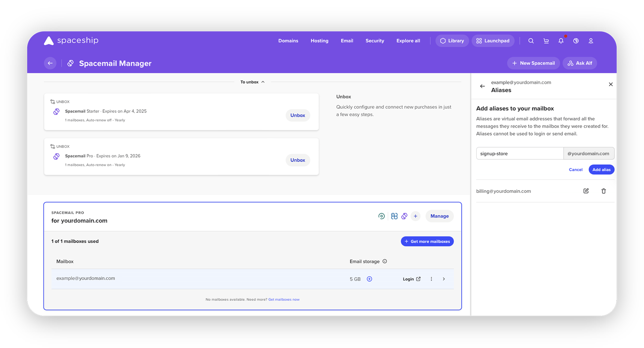The image size is (644, 348).
Task: Close the Aliases side panel
Action: 611,84
